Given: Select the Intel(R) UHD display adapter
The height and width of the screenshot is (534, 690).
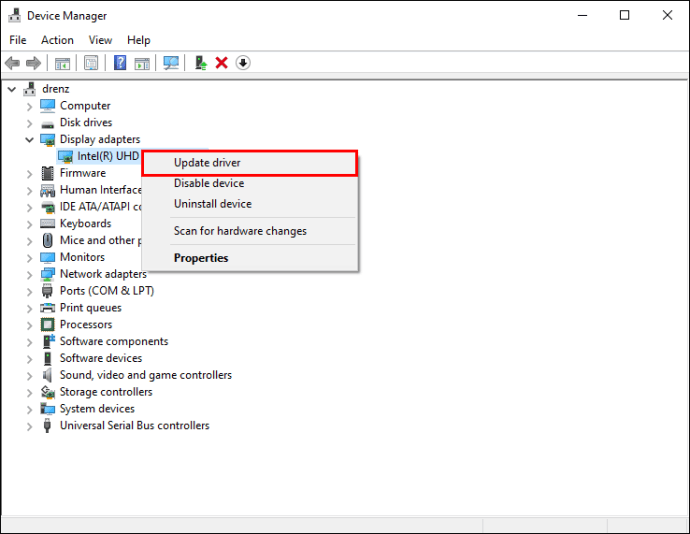Looking at the screenshot, I should [108, 156].
